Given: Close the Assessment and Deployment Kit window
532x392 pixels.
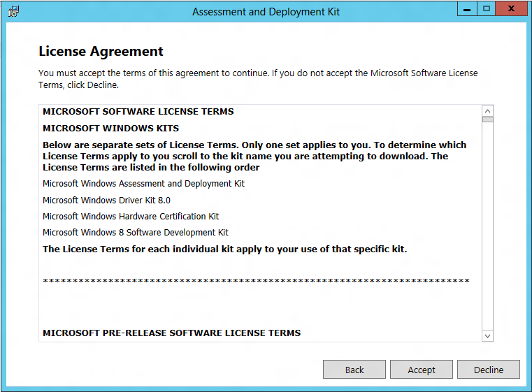Looking at the screenshot, I should pyautogui.click(x=511, y=9).
